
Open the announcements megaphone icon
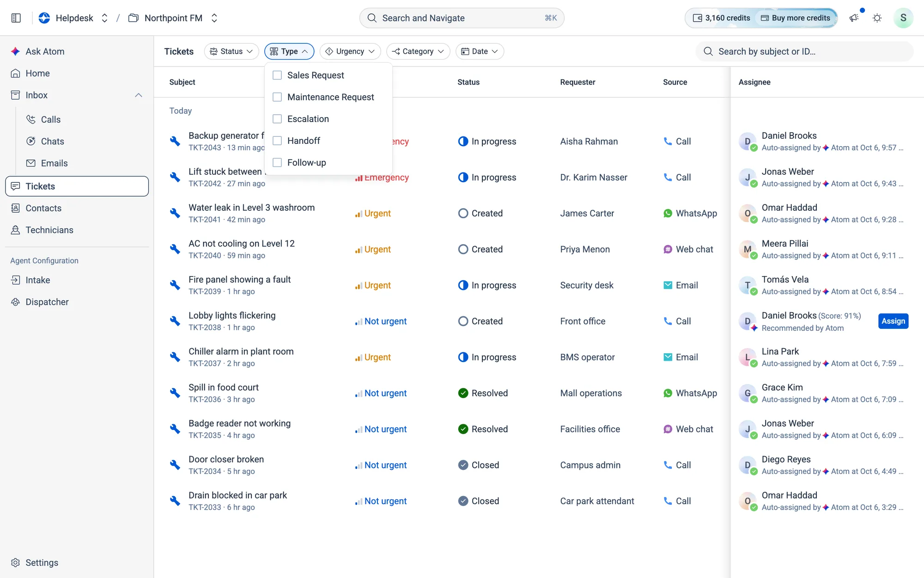(x=854, y=18)
